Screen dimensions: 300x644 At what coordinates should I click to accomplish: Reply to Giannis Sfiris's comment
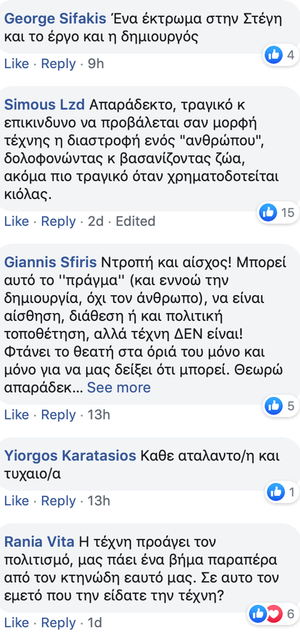tap(58, 414)
